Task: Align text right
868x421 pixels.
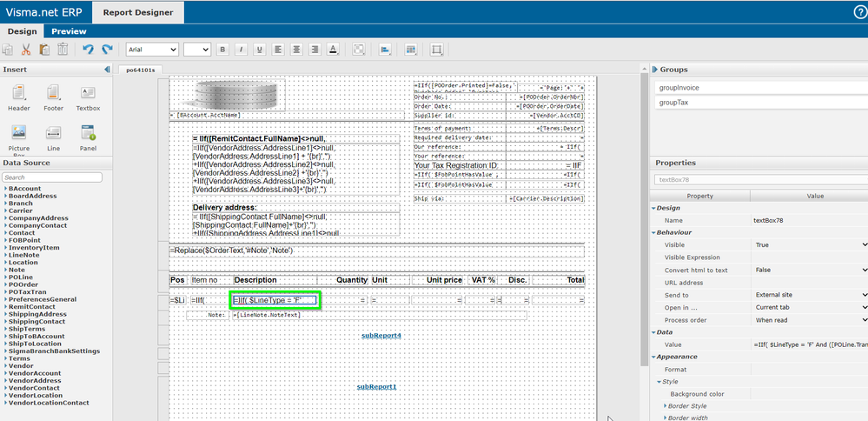Action: coord(315,50)
